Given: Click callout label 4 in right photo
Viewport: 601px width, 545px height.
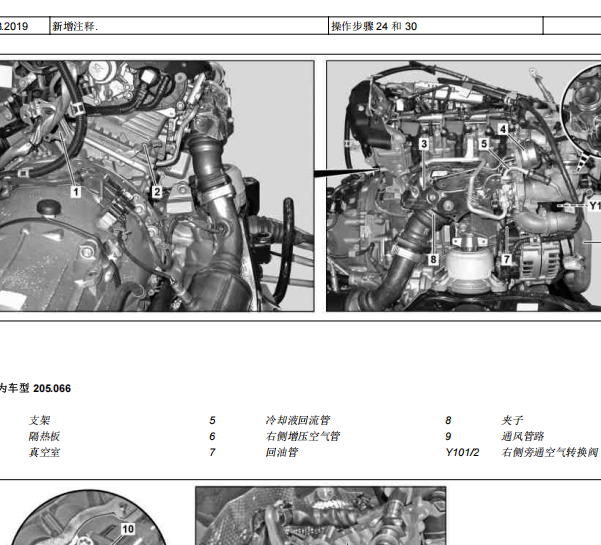Looking at the screenshot, I should 503,129.
